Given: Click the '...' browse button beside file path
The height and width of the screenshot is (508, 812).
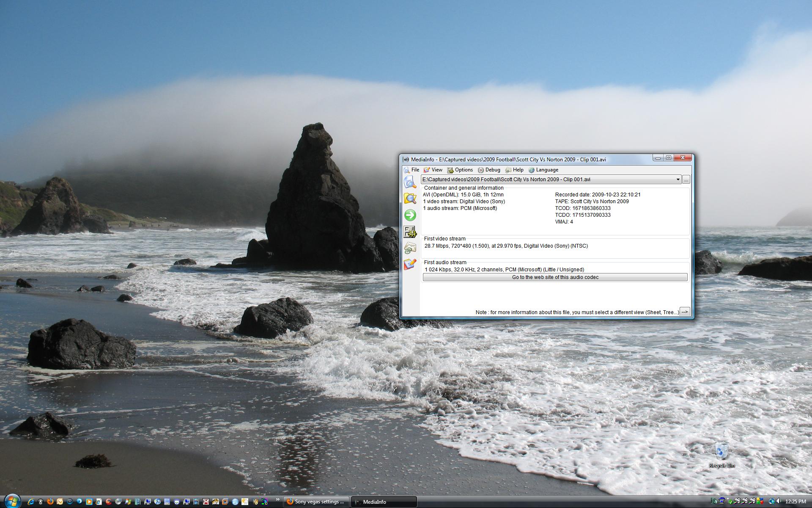Looking at the screenshot, I should click(686, 179).
